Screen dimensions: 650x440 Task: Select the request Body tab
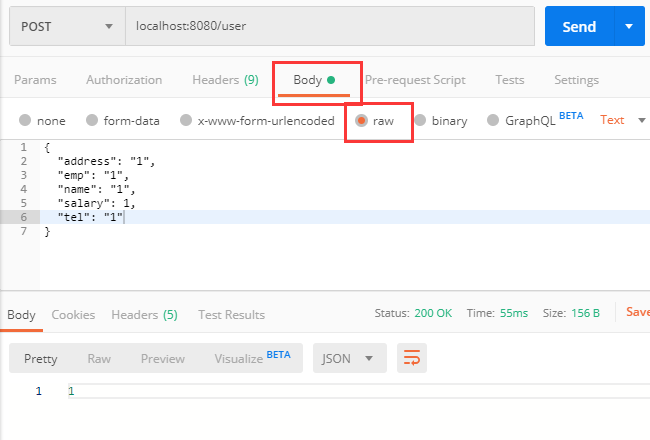(314, 80)
